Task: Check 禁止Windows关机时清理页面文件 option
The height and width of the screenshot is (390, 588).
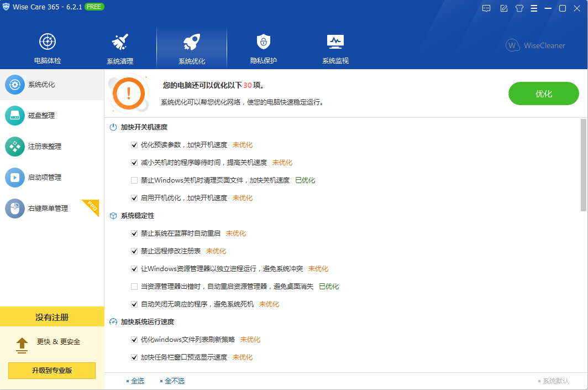Action: point(134,180)
